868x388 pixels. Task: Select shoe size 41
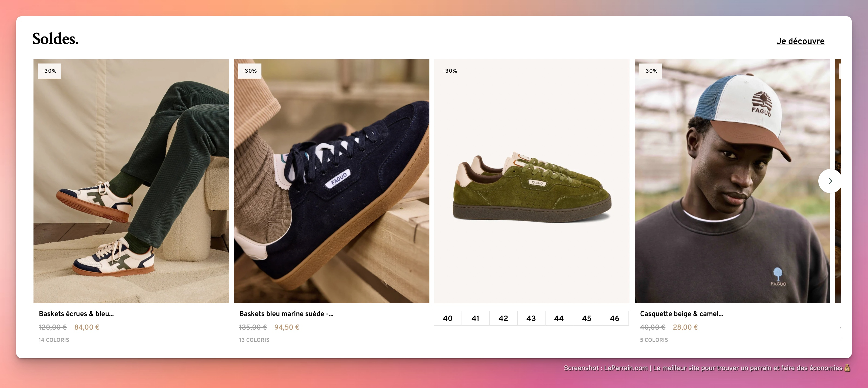pyautogui.click(x=475, y=318)
